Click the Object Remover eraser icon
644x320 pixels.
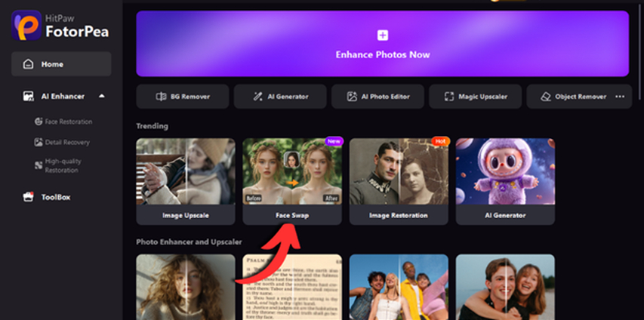(545, 97)
